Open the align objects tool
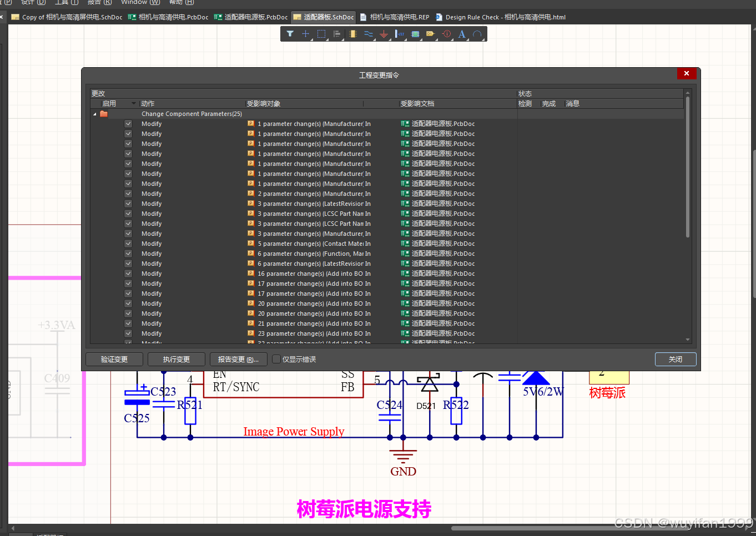 click(x=336, y=34)
